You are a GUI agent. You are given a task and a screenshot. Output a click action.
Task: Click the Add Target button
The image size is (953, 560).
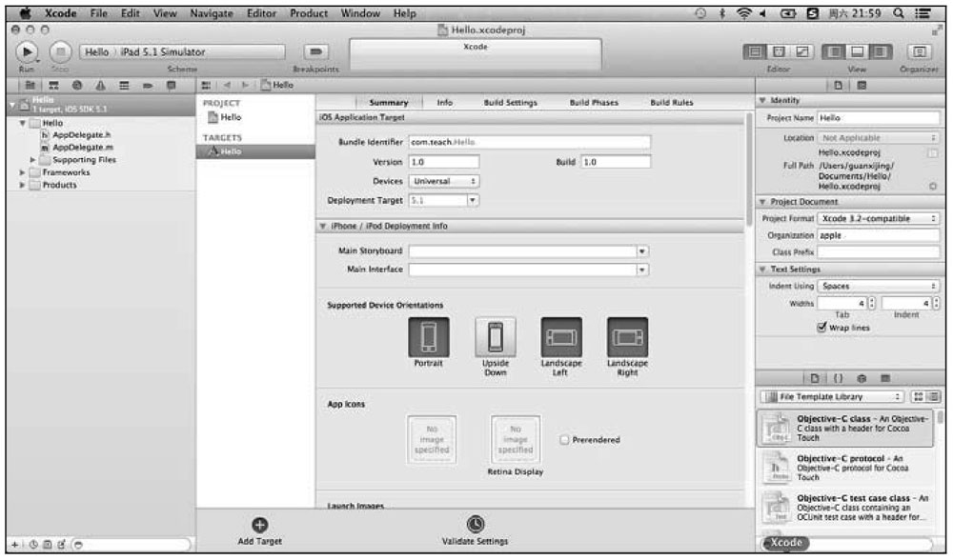click(259, 531)
